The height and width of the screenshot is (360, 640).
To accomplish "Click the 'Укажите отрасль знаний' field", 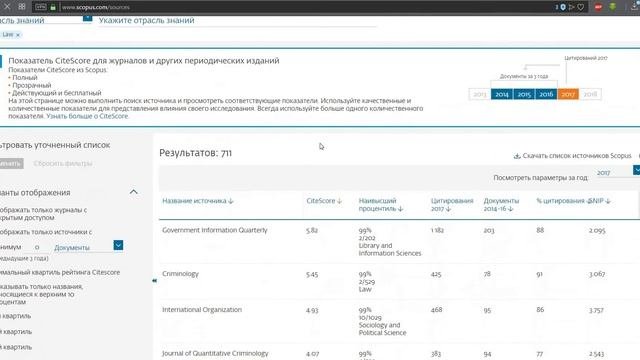I will tap(237, 20).
